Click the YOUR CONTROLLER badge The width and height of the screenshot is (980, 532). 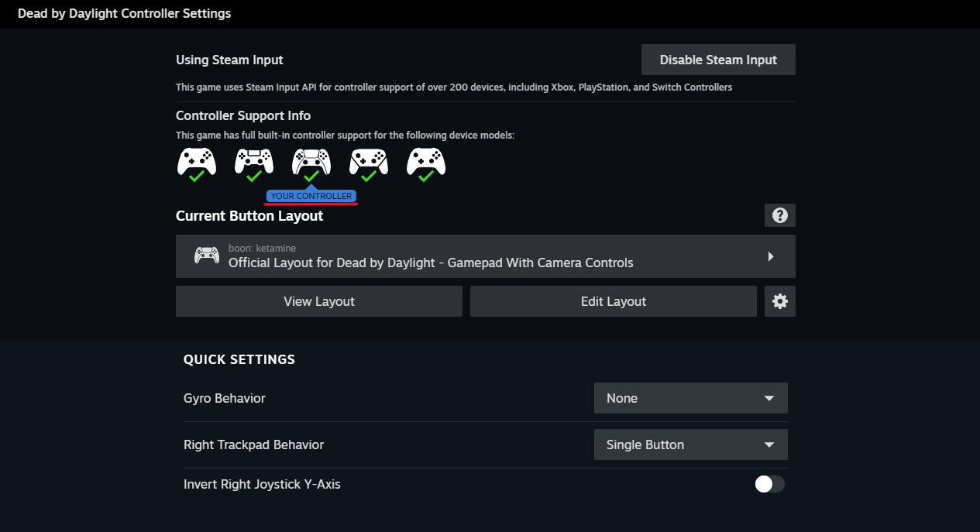311,196
